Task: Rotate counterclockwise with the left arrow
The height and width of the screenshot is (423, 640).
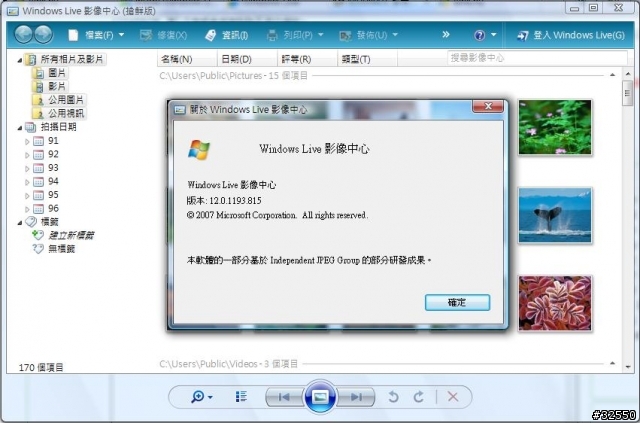Action: pyautogui.click(x=393, y=397)
